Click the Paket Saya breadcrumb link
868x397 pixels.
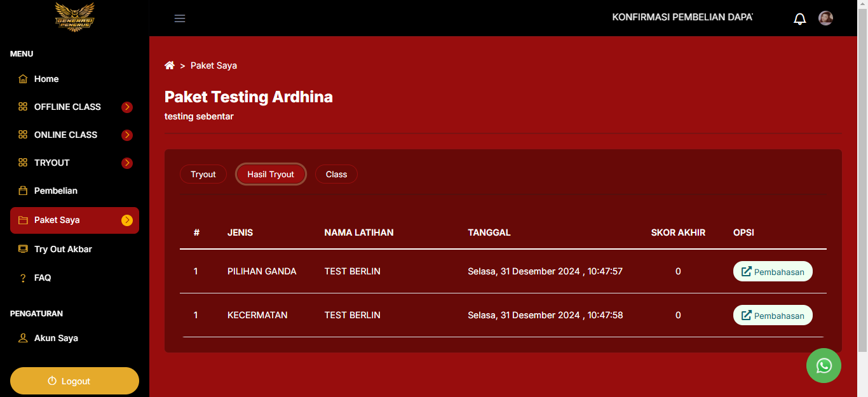(x=214, y=65)
